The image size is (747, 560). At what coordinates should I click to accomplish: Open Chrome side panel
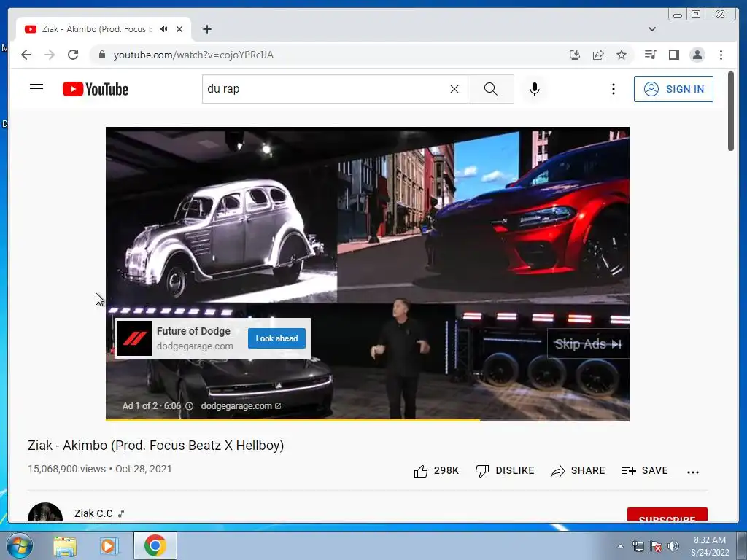[x=673, y=55]
